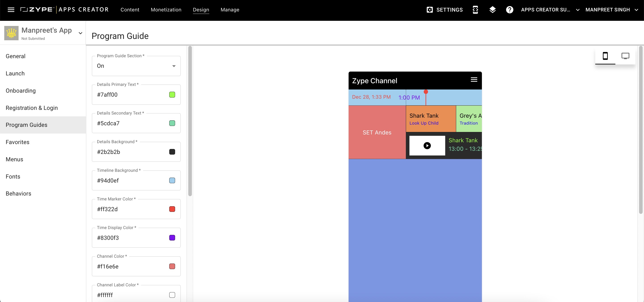Open the Content menu
The image size is (644, 302).
pos(130,10)
